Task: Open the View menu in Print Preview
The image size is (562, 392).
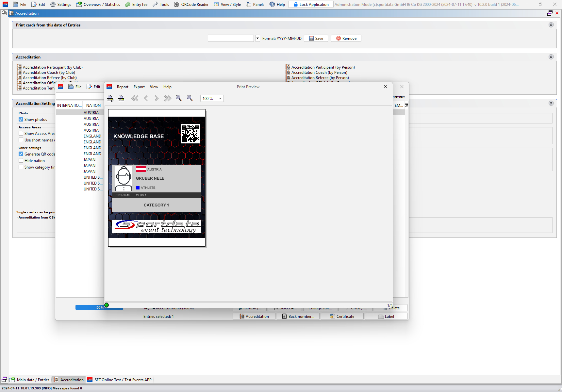Action: [x=154, y=87]
